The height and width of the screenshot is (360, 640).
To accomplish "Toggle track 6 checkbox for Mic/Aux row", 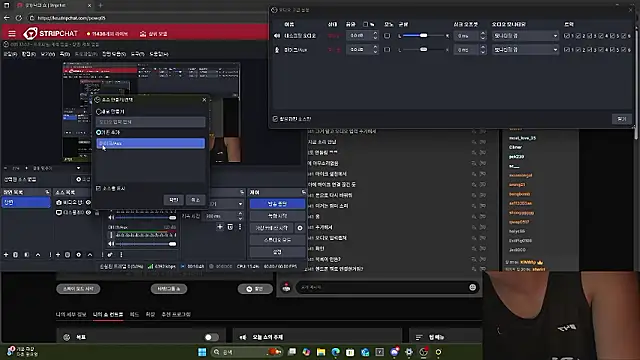I will click(x=624, y=50).
